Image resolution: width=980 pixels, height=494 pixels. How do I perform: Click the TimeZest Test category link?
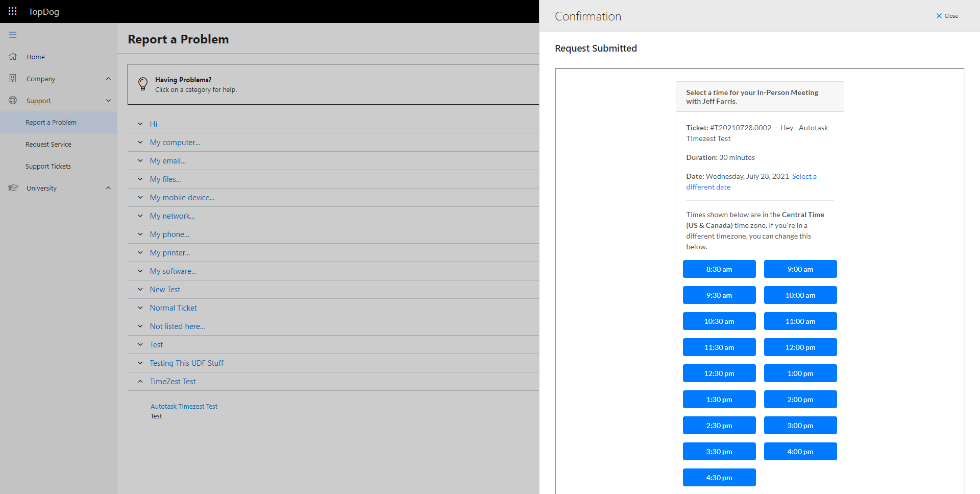click(x=173, y=382)
